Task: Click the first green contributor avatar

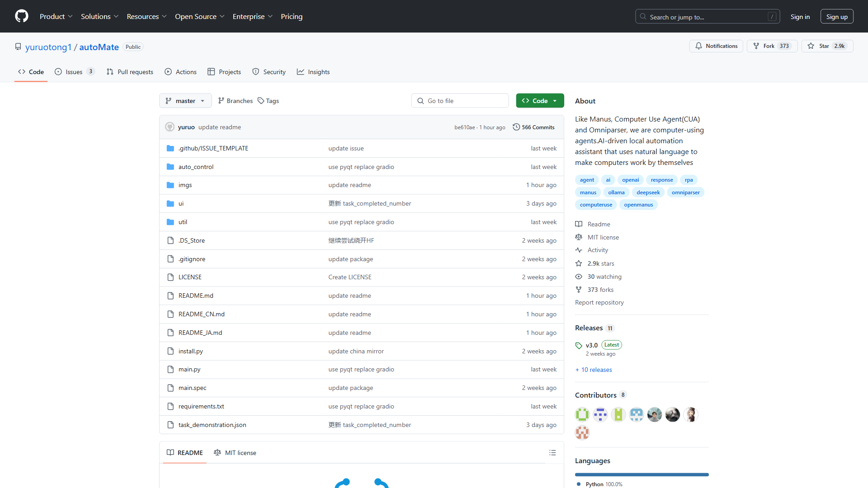Action: [x=582, y=414]
